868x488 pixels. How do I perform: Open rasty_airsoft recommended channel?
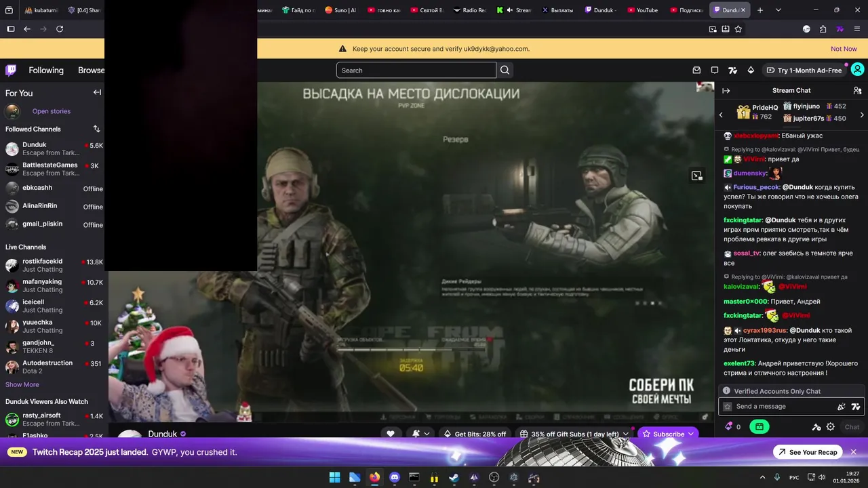click(x=52, y=419)
